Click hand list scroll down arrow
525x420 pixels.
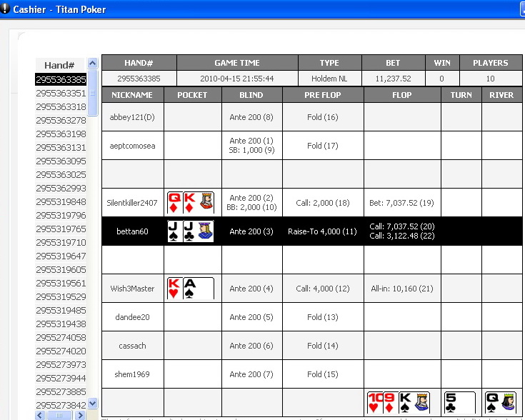point(92,404)
